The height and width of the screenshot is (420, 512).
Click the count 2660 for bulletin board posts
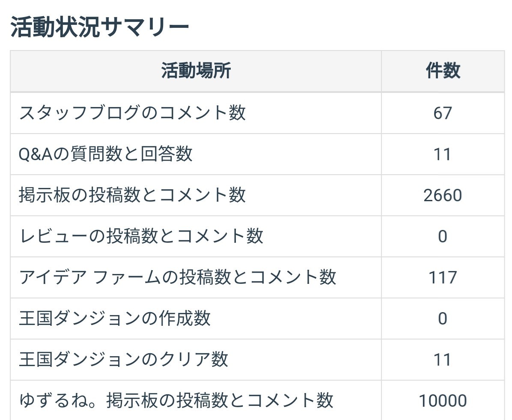click(x=443, y=196)
